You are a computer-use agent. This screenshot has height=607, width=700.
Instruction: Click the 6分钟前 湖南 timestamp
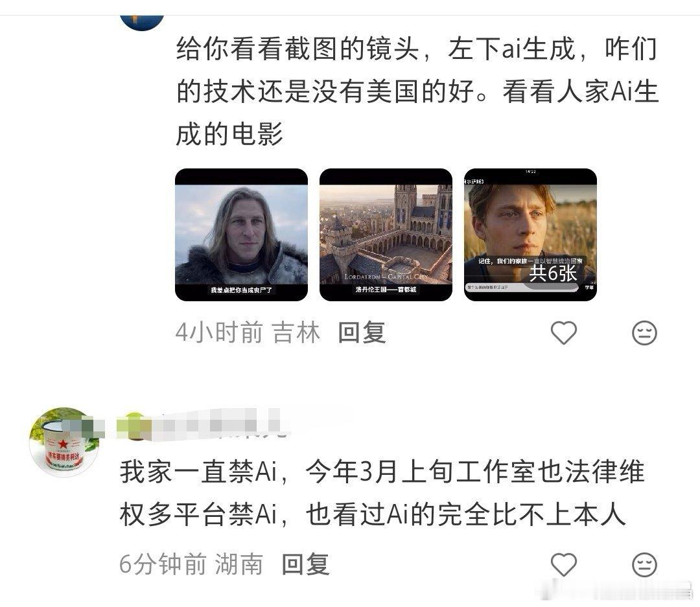[x=191, y=564]
